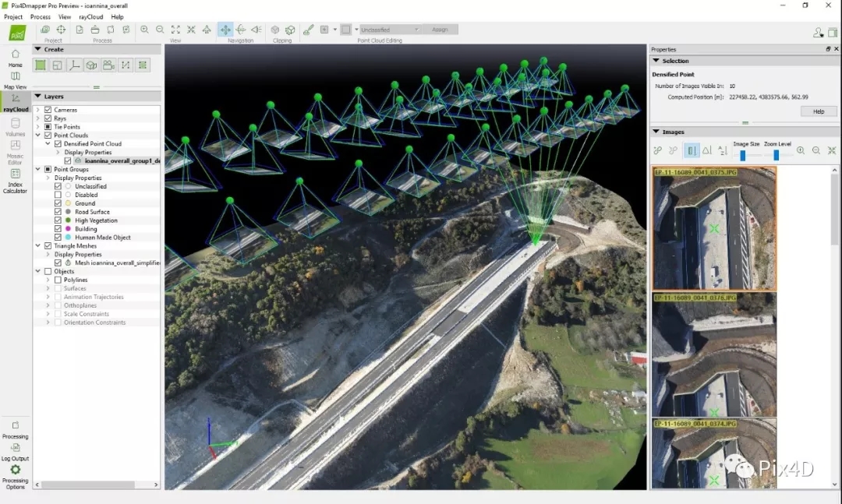Open the Process menu
Viewport: 842px width, 504px height.
41,16
